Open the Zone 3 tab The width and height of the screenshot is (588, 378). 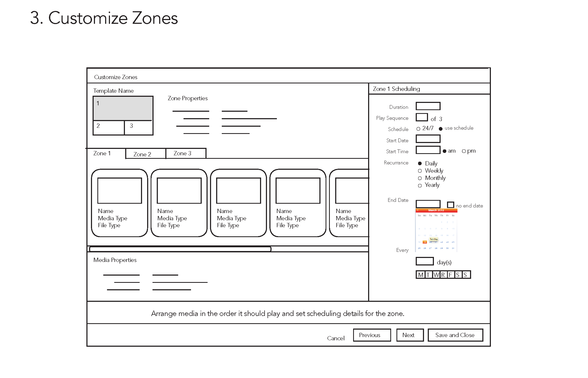point(186,153)
